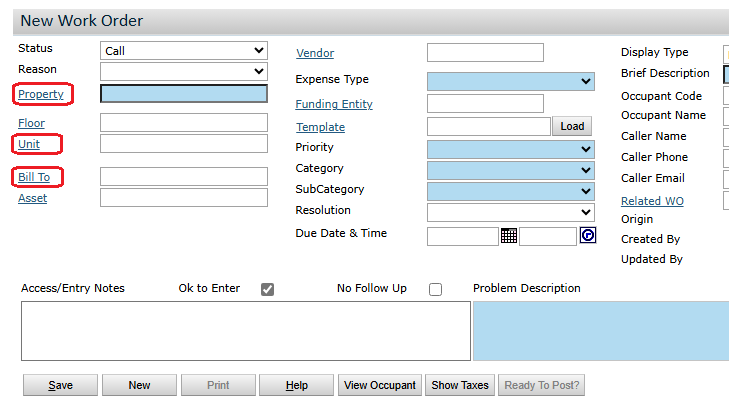Click the Caller Phone label
The height and width of the screenshot is (404, 729).
coord(655,157)
